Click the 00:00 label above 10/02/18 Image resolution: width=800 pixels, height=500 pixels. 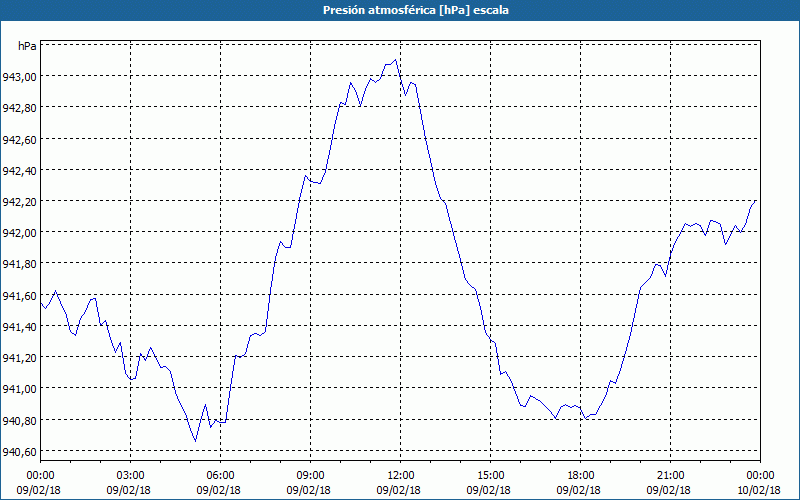point(760,476)
